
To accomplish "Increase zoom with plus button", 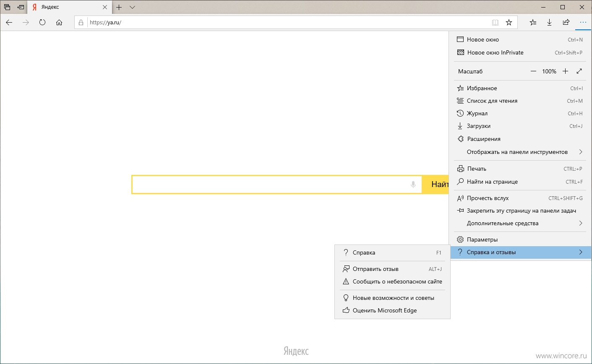I will (x=565, y=71).
